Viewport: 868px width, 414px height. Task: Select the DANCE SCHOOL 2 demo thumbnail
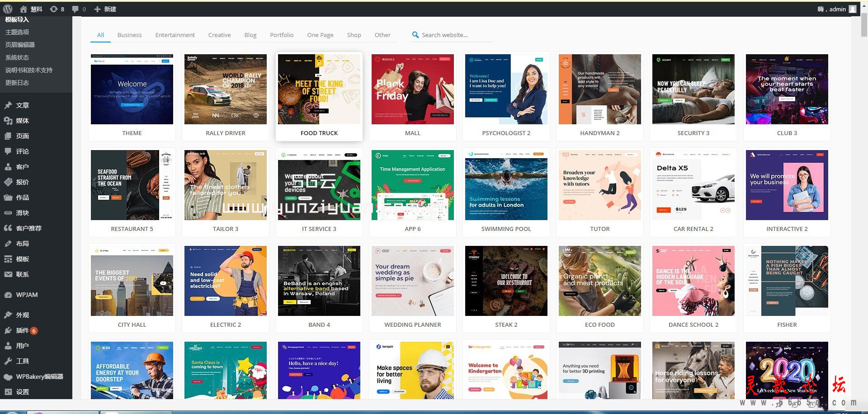tap(693, 281)
